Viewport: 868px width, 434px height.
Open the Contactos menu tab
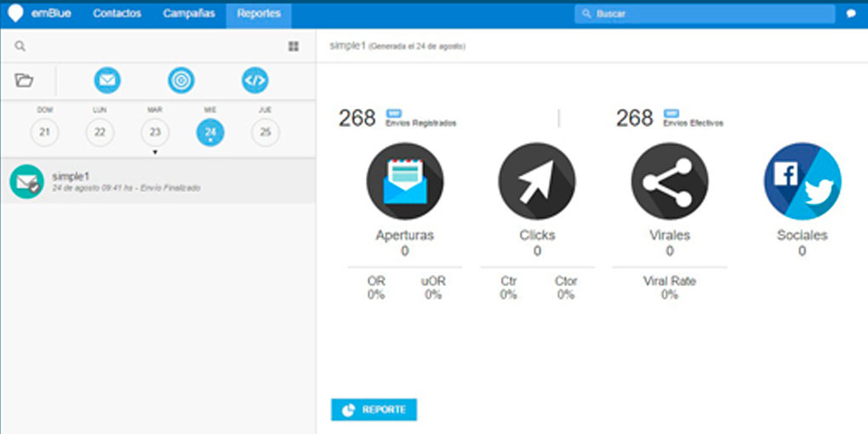117,14
